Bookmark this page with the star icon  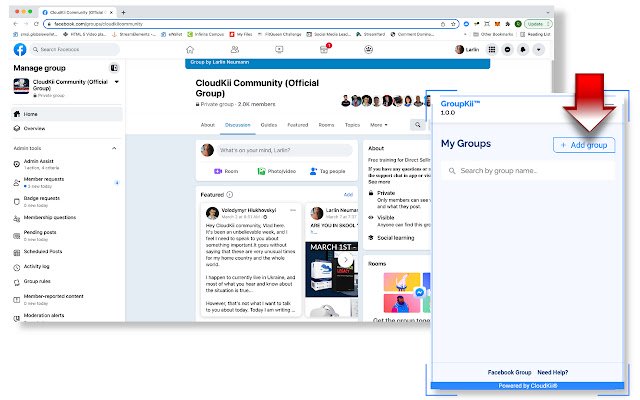[453, 24]
